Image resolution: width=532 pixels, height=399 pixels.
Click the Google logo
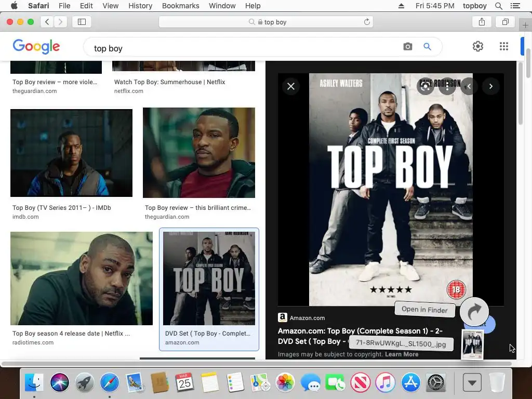click(36, 46)
